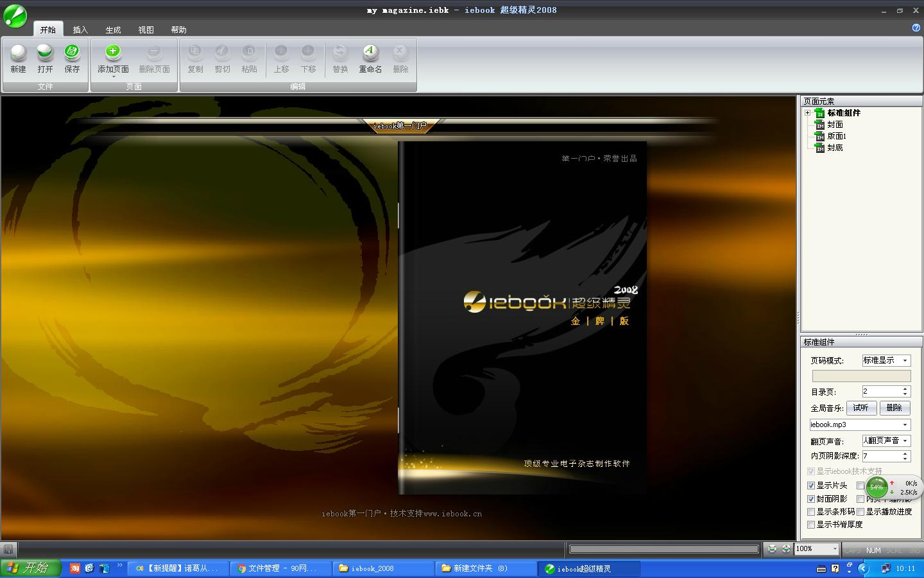Switch to the 帮助 ribbon tab
This screenshot has width=924, height=578.
click(x=178, y=30)
